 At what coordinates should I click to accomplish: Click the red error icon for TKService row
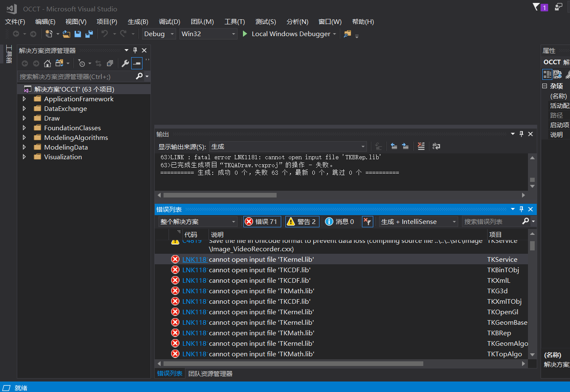tap(175, 259)
